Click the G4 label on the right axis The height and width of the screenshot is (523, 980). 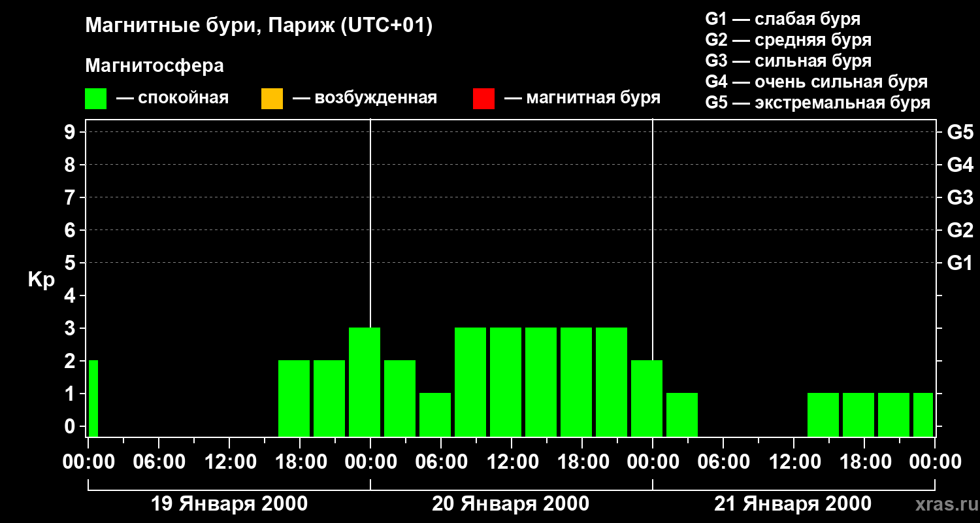tap(960, 165)
